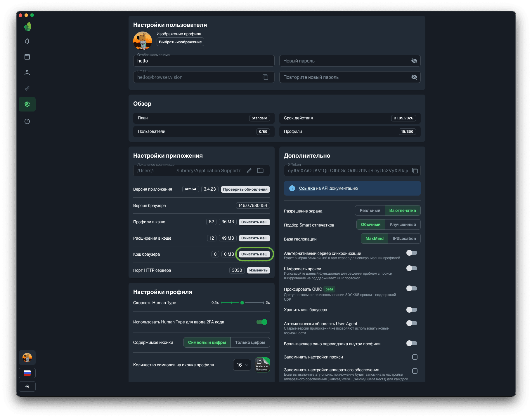Check Запоминать настройки прокси checkbox
The image size is (532, 418).
point(415,357)
